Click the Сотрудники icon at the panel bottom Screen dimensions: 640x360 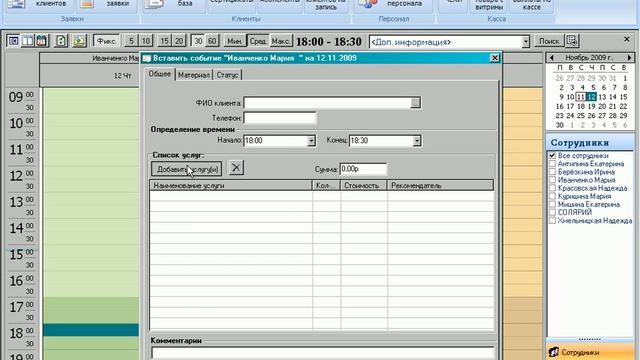553,352
